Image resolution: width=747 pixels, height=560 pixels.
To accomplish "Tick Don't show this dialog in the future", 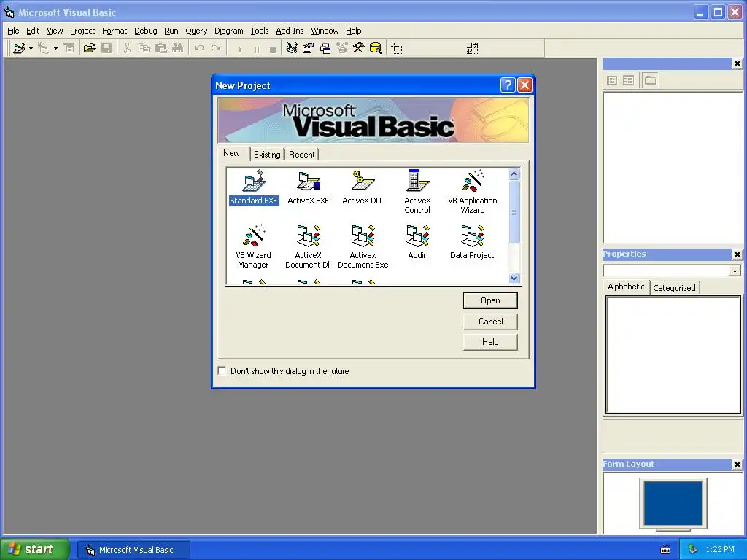I will coord(222,370).
